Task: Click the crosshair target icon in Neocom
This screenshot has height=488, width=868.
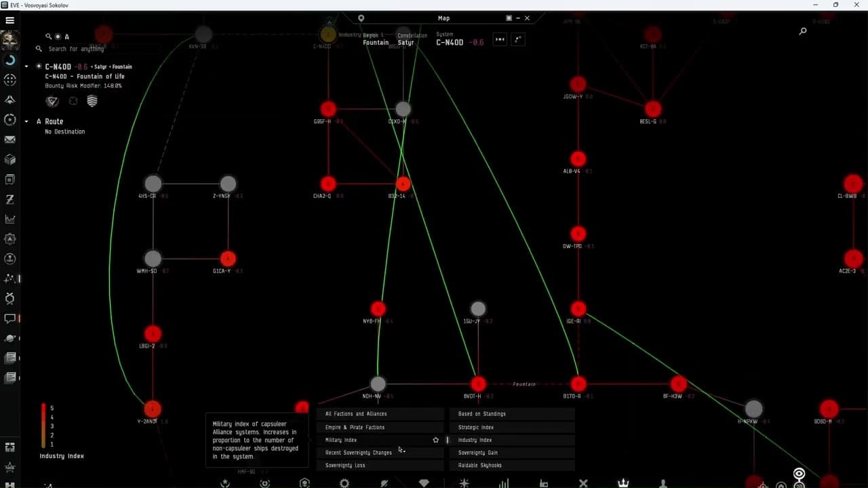Action: click(9, 80)
